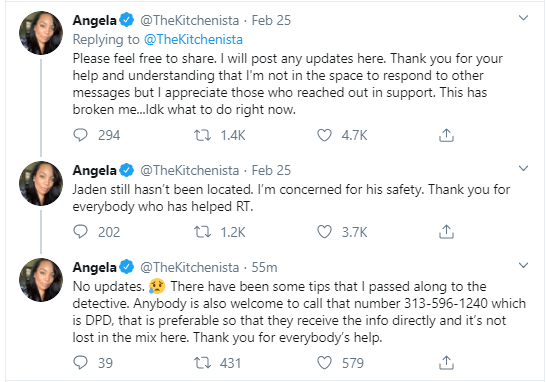Share the 'Jaden still hasn't been located' tweet

click(446, 232)
